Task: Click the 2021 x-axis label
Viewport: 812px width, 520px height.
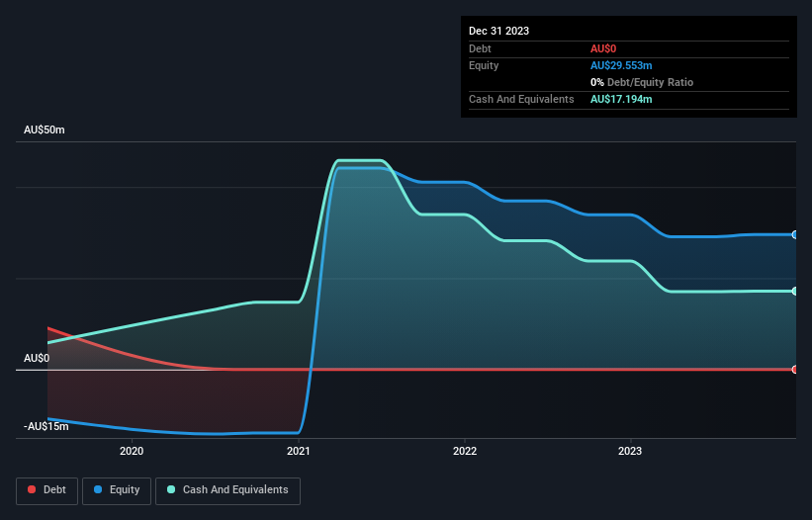Action: 299,451
